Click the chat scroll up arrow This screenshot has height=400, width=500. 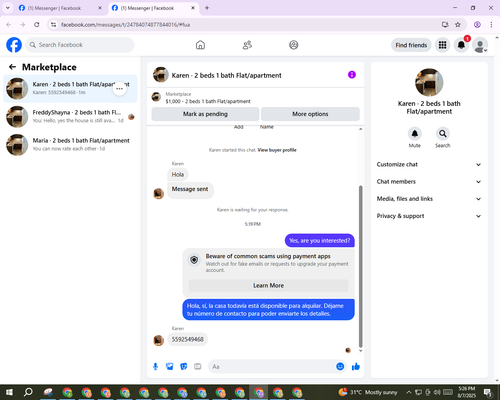pos(360,129)
